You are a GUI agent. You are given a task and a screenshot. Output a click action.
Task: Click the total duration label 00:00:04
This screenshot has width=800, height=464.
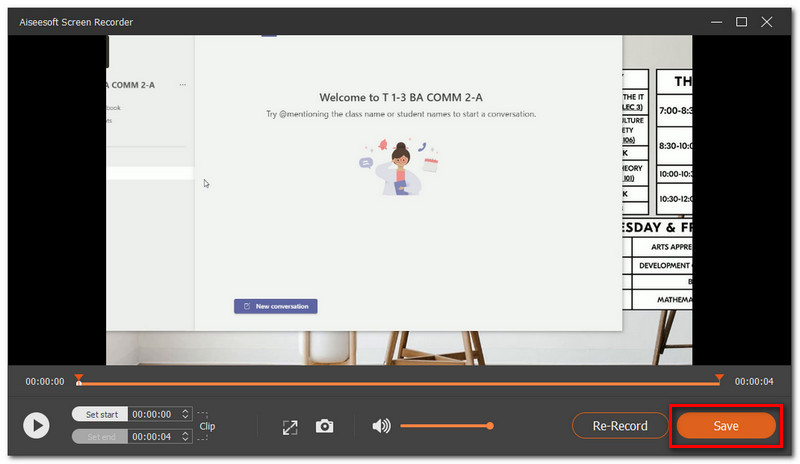[x=754, y=382]
